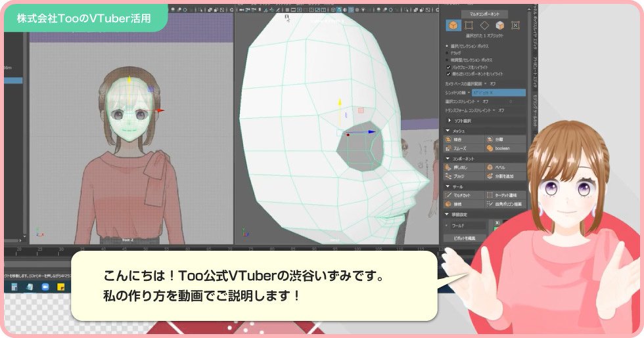This screenshot has height=338, width=644.
Task: Click the eye hole on the head mesh
Action: tap(360, 146)
